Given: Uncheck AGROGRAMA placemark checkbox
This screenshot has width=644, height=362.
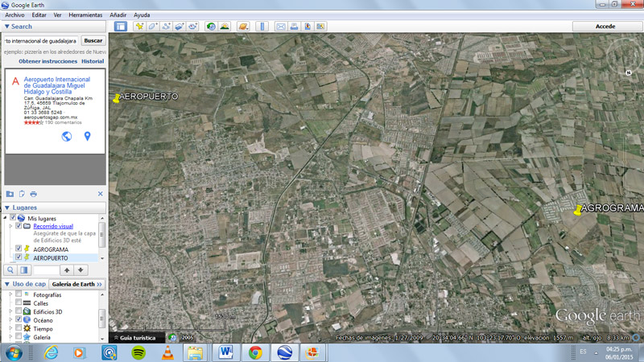Looking at the screenshot, I should [x=19, y=249].
